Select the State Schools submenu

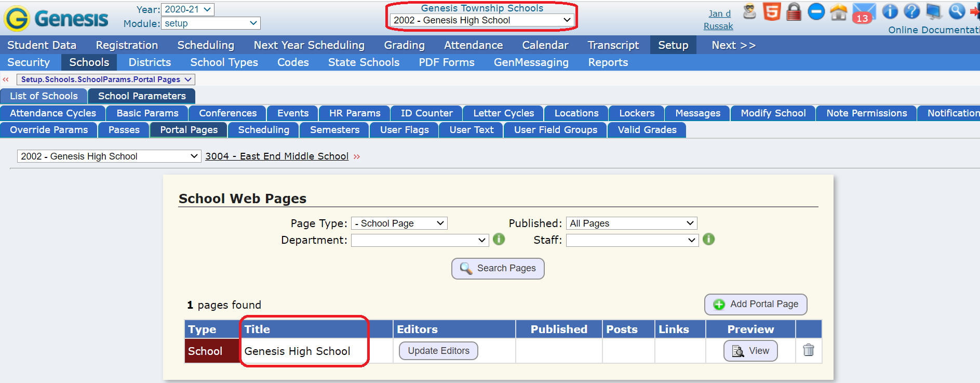click(364, 62)
